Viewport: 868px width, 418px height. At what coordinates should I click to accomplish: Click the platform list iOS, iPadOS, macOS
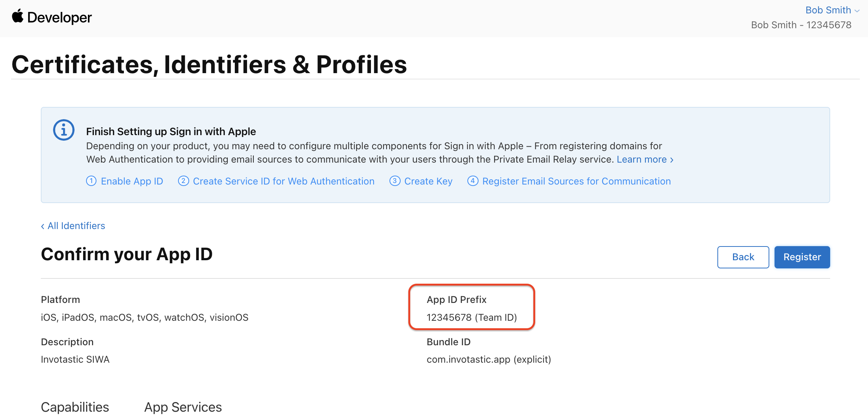(145, 317)
